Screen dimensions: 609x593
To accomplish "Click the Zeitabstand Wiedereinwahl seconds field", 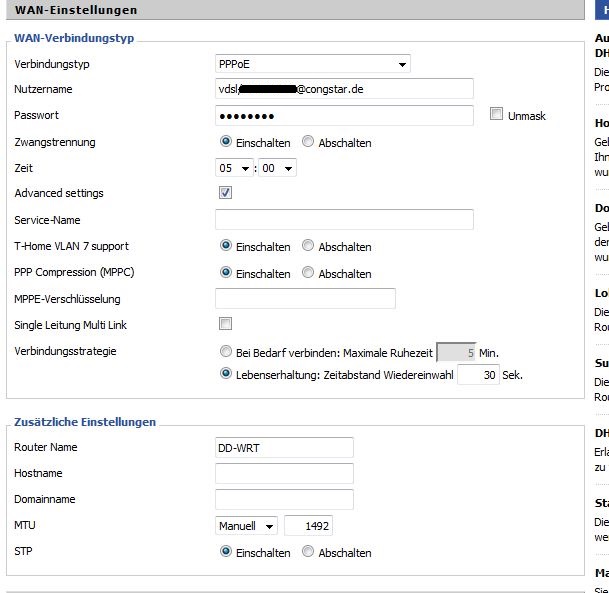I will point(478,375).
